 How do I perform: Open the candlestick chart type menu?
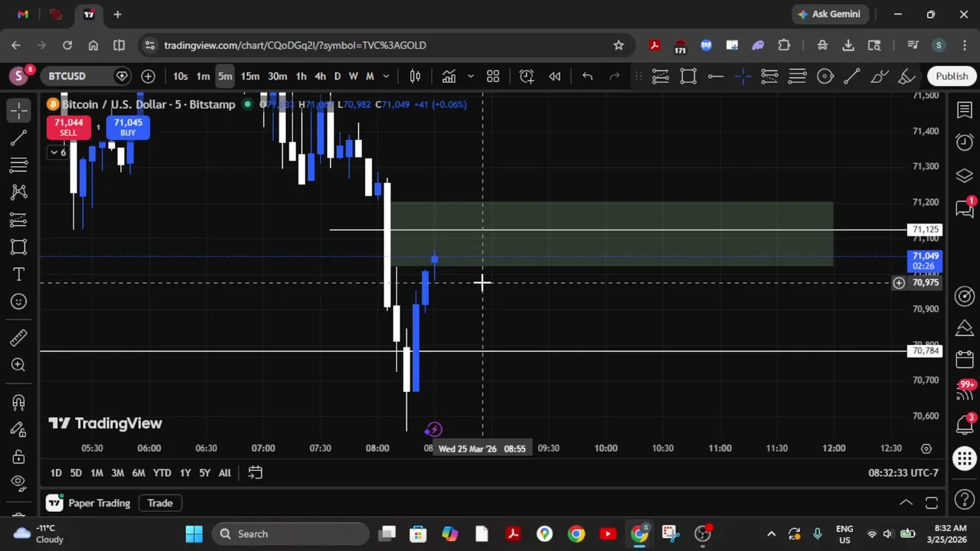click(x=415, y=76)
